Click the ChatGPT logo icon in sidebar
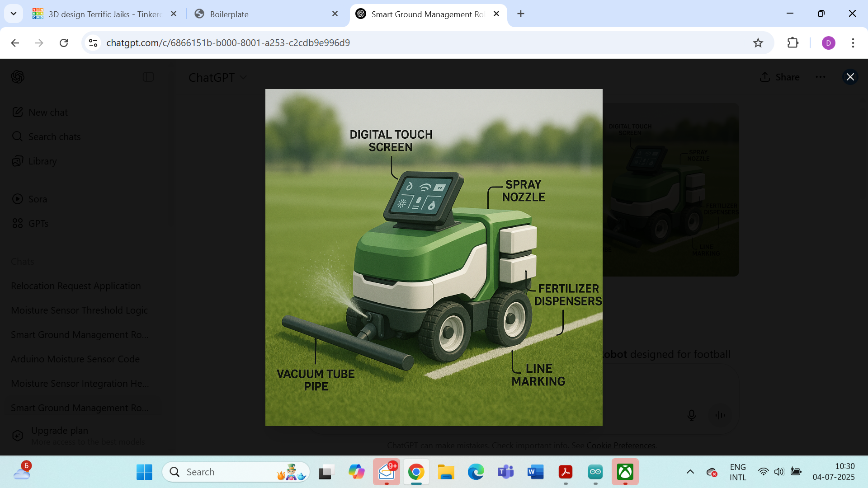 point(18,77)
